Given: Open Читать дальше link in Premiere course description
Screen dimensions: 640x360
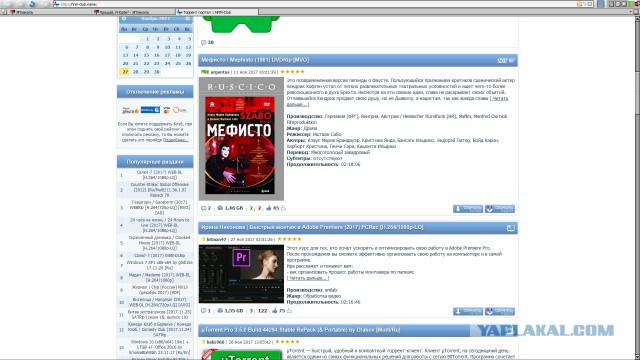Looking at the screenshot, I should coord(307,278).
